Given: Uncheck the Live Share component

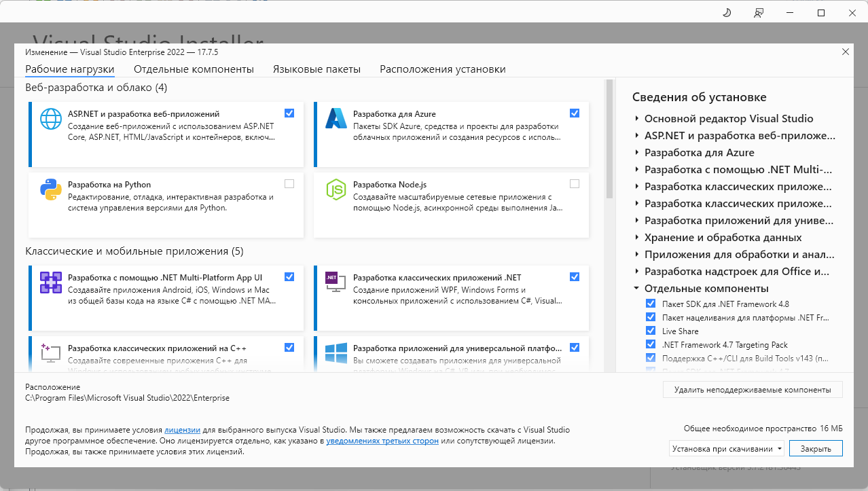Looking at the screenshot, I should click(x=651, y=331).
